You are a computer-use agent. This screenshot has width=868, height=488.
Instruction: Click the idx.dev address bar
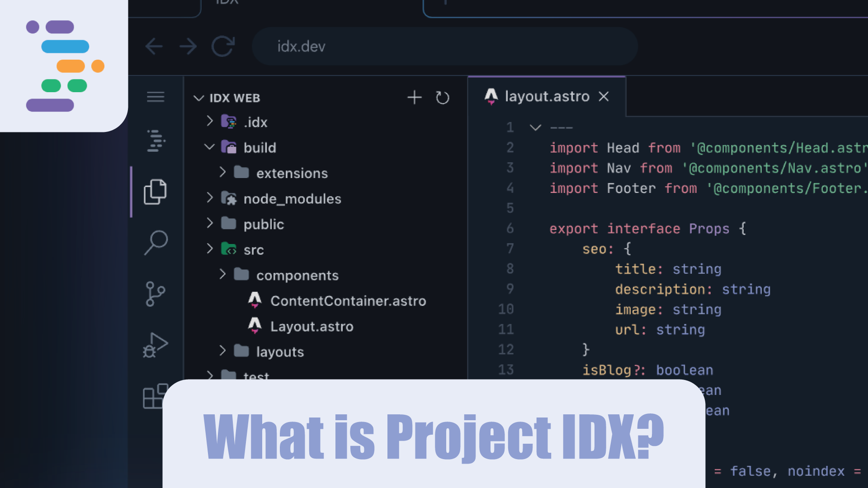point(445,46)
